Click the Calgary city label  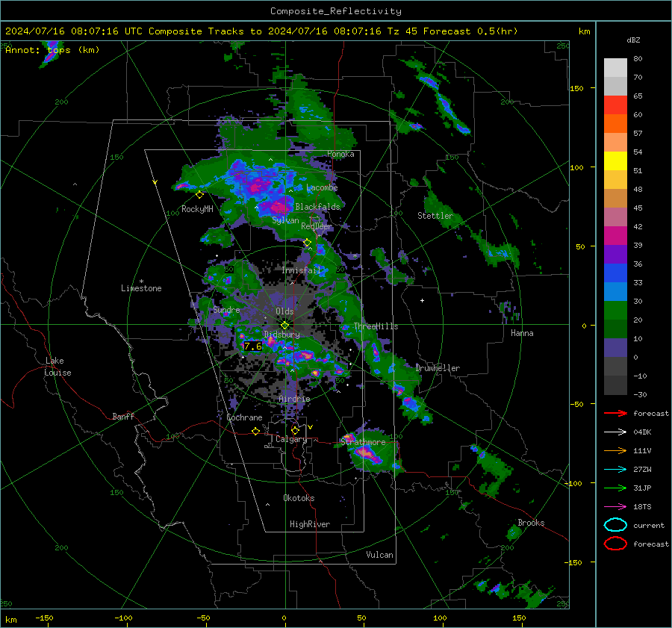click(291, 439)
